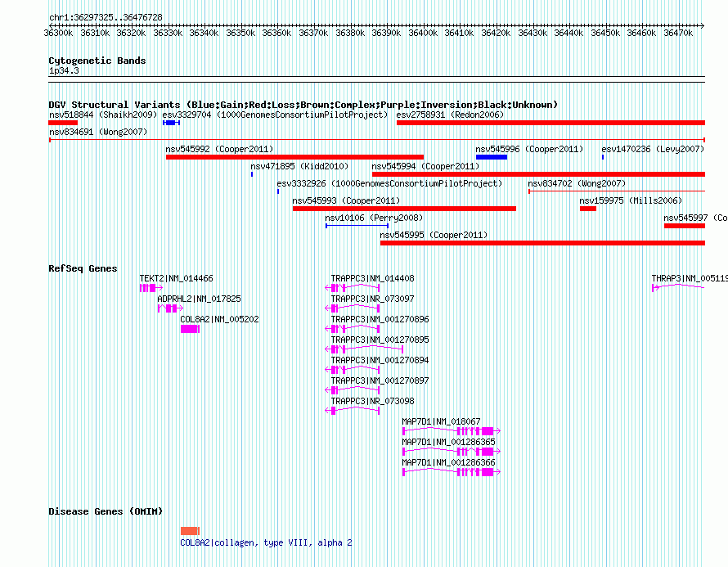Open the esv2758931 (Redon2006) variant label
This screenshot has height=567, width=728.
coord(450,115)
